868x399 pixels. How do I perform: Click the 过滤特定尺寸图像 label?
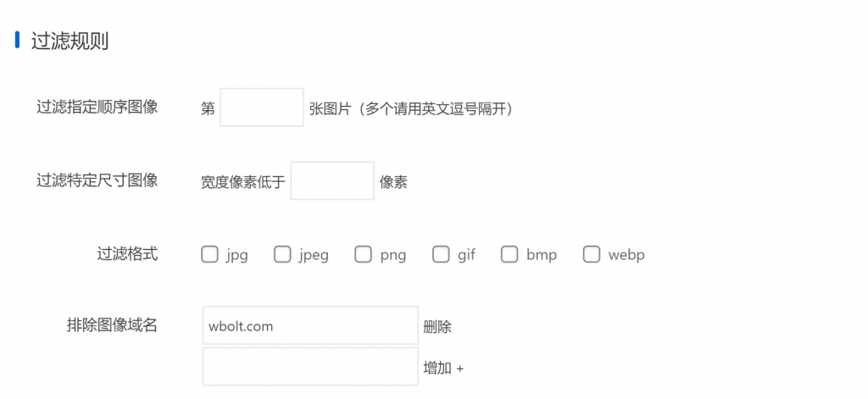click(x=97, y=180)
